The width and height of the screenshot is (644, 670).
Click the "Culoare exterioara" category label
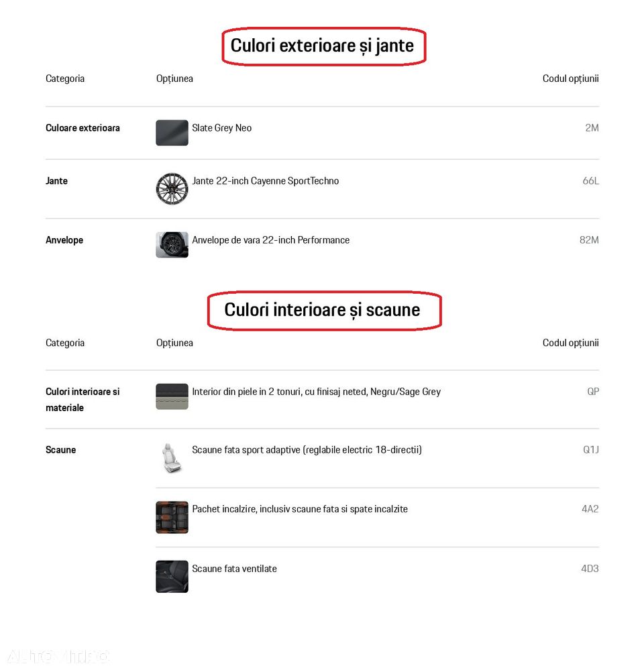pyautogui.click(x=83, y=128)
